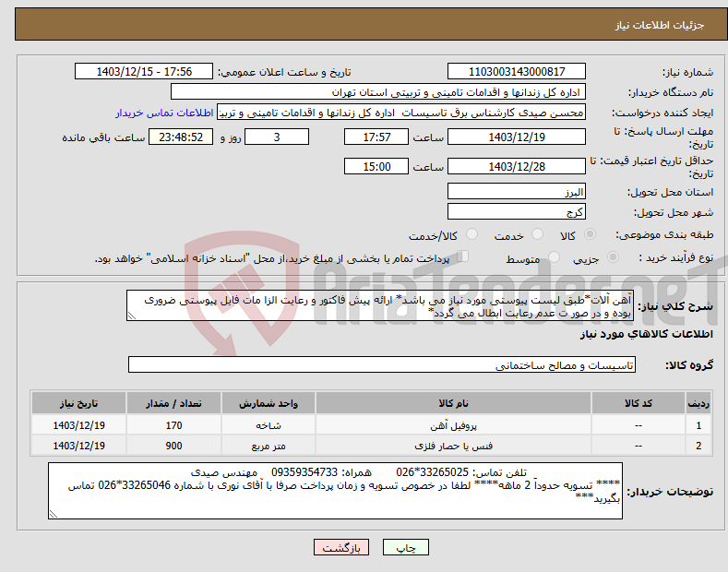Click the توضیحات خریدار label
Image resolution: width=728 pixels, height=572 pixels.
(x=670, y=491)
